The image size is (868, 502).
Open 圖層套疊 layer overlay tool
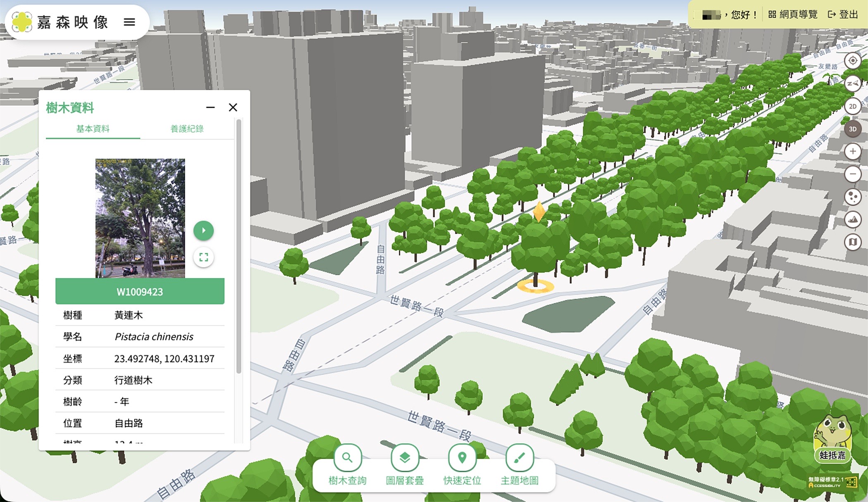pyautogui.click(x=405, y=465)
